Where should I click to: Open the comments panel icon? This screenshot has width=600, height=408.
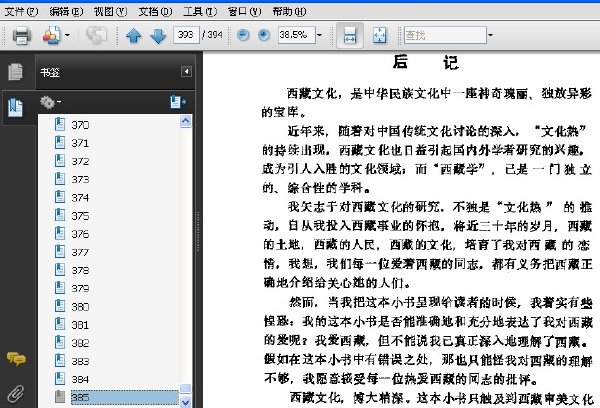click(16, 359)
